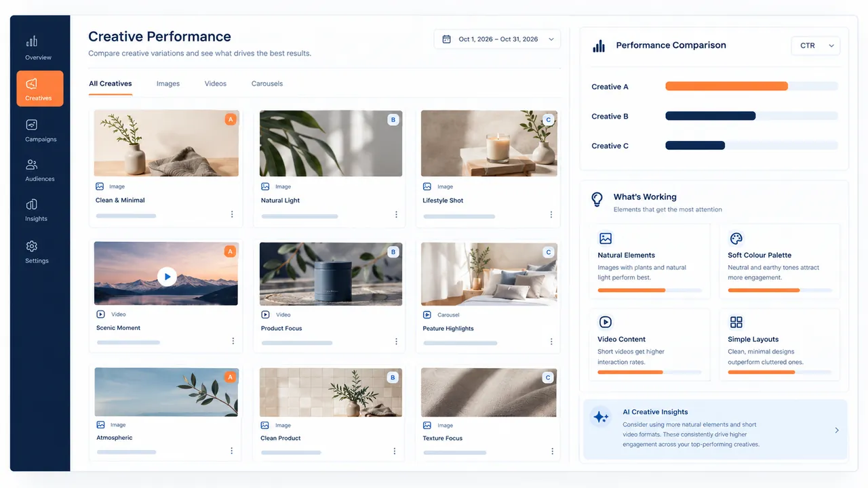Click the Performance Comparison bar chart icon
868x488 pixels.
click(x=599, y=45)
